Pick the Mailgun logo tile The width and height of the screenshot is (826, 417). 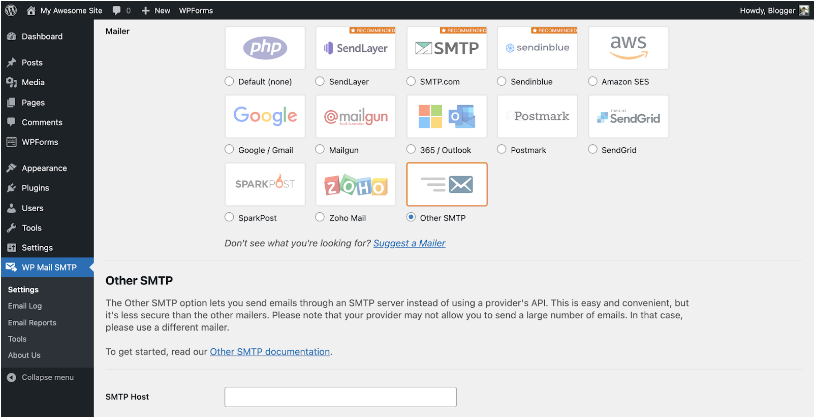(x=356, y=117)
